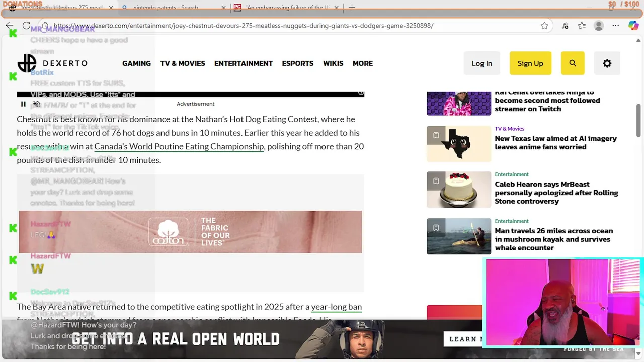Open Dexerto settings gear
Image resolution: width=644 pixels, height=362 pixels.
[607, 63]
